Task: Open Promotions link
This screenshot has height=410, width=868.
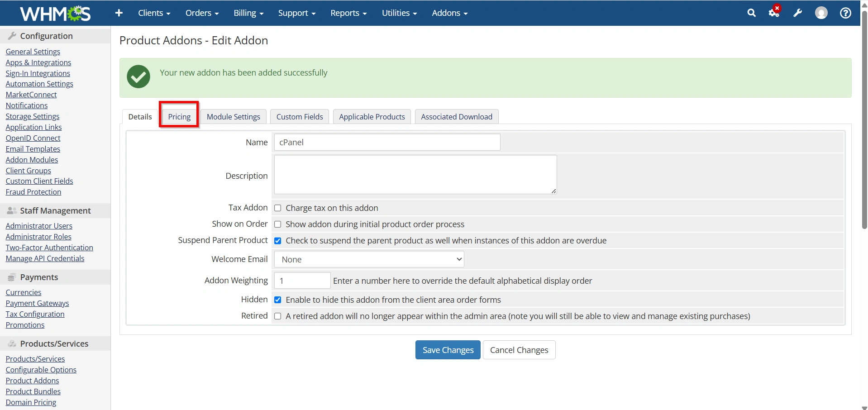Action: pyautogui.click(x=25, y=325)
